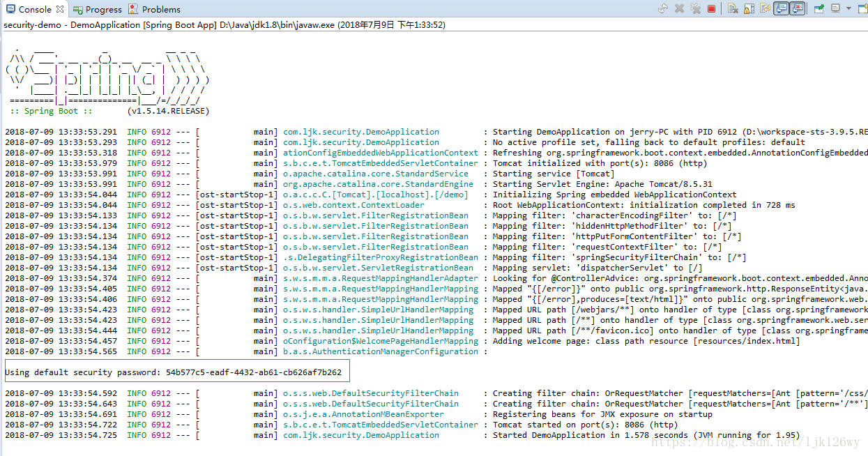The width and height of the screenshot is (868, 456).
Task: Toggle Scroll Lock padlock icon
Action: click(749, 9)
